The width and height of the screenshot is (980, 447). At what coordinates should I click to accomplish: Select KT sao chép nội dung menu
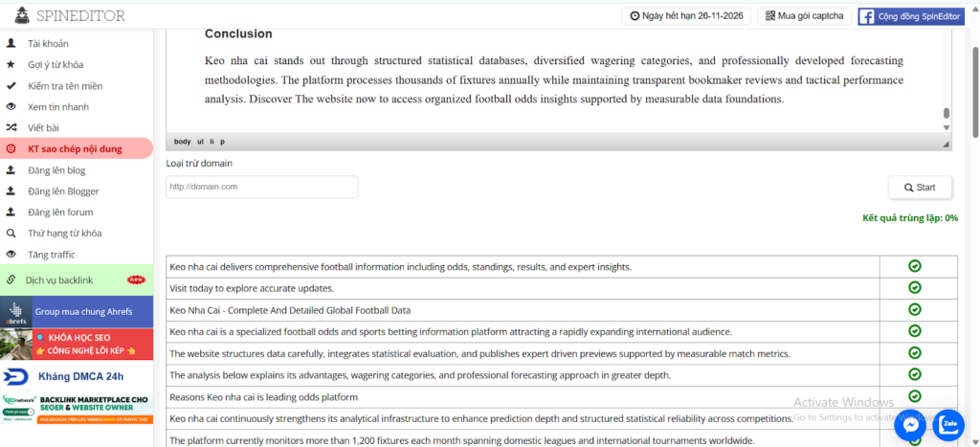75,148
